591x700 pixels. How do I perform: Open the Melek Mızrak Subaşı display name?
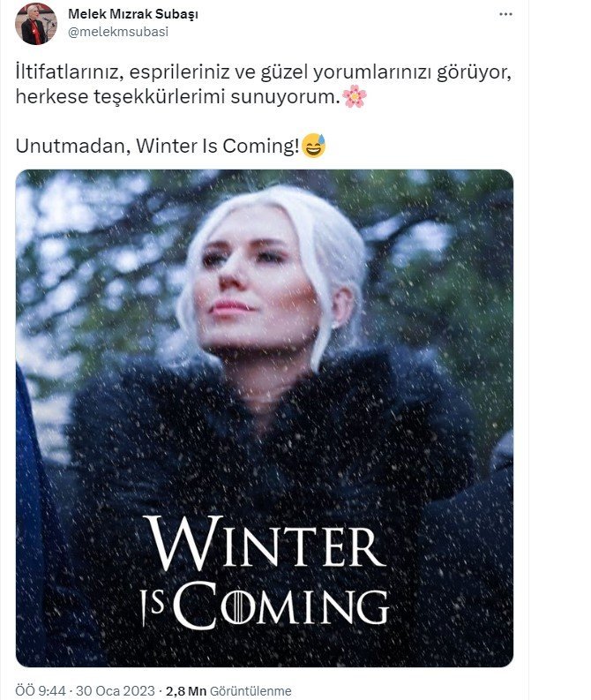point(133,14)
